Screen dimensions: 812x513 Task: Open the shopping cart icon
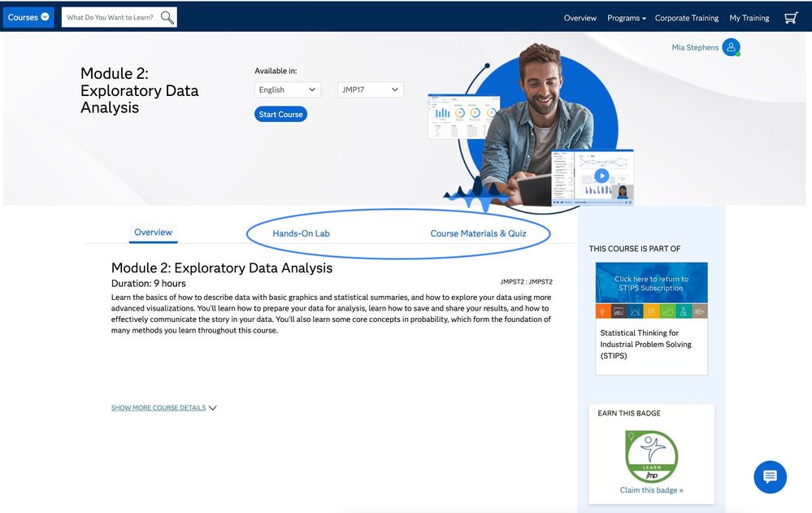[791, 18]
